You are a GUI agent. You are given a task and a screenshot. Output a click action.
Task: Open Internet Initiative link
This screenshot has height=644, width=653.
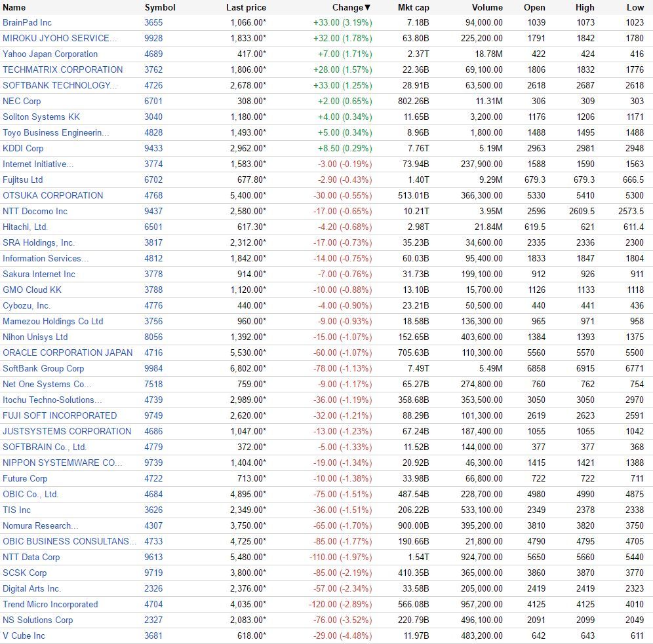38,164
